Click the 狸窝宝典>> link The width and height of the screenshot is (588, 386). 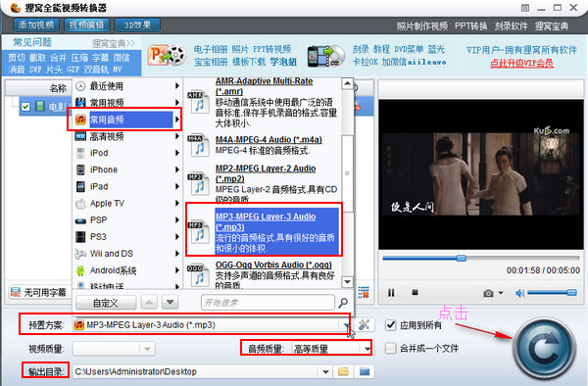113,43
